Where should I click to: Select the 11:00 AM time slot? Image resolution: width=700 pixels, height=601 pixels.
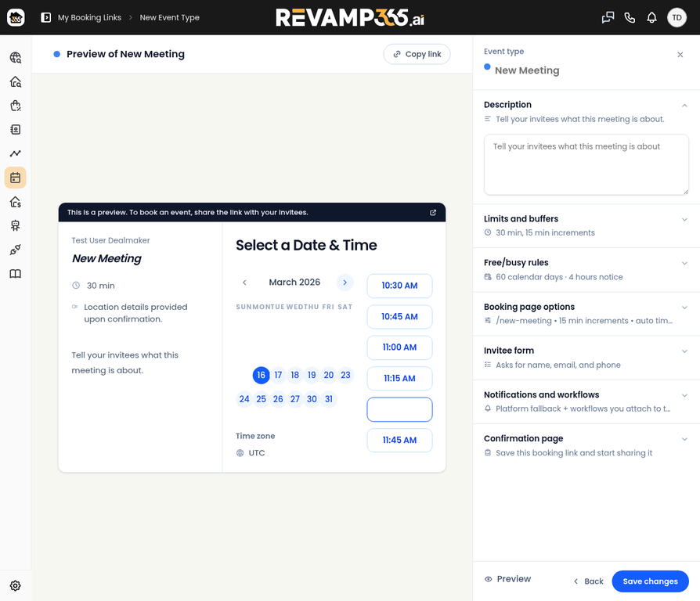click(x=399, y=347)
